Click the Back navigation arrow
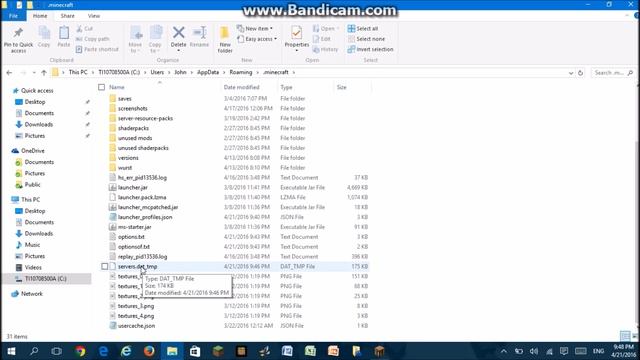The image size is (640, 360). click(9, 73)
